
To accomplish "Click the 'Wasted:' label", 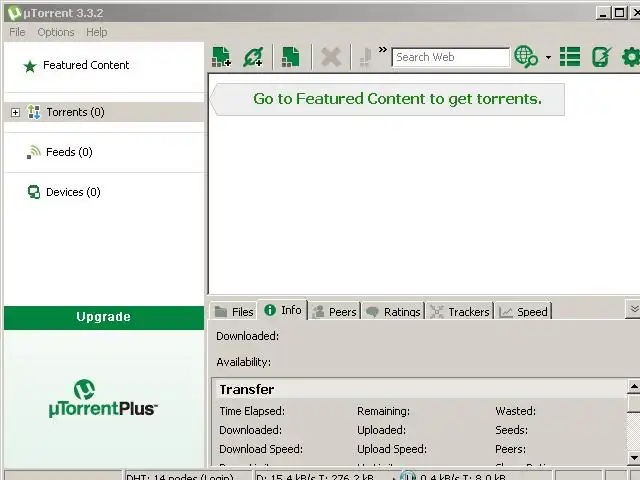I will coord(516,411).
